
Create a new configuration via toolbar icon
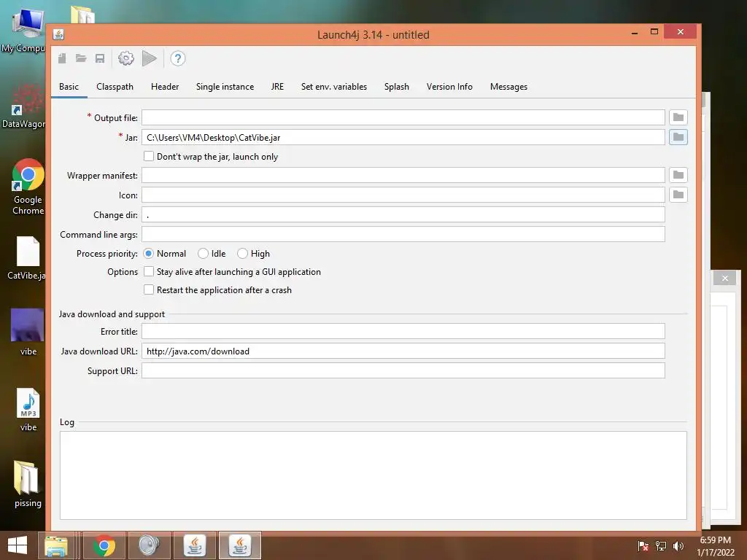62,58
